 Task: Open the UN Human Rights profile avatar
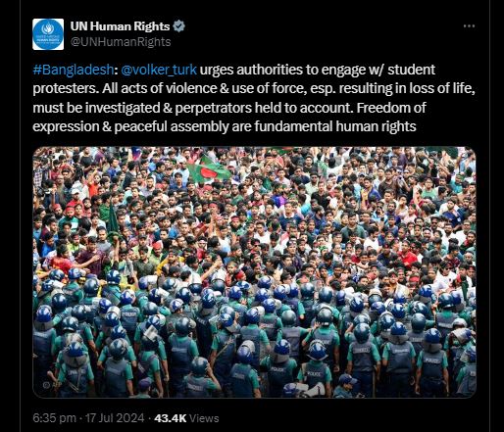click(x=48, y=34)
